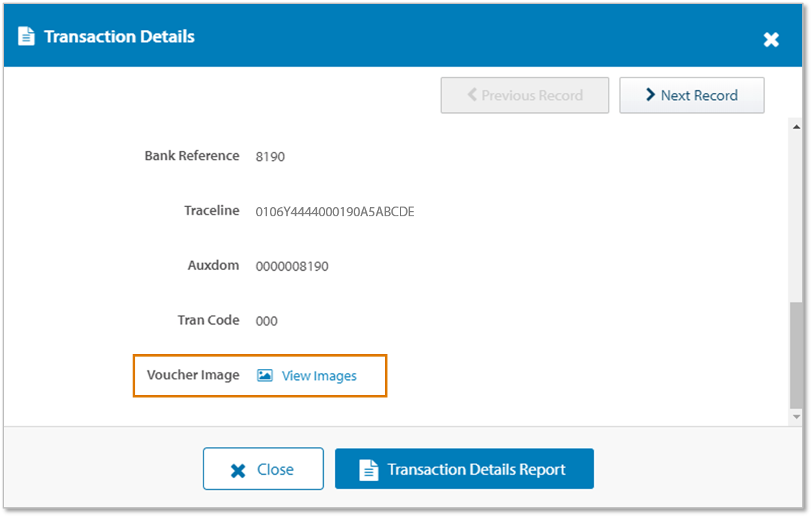
Task: Click the Previous Record button
Action: tap(525, 95)
